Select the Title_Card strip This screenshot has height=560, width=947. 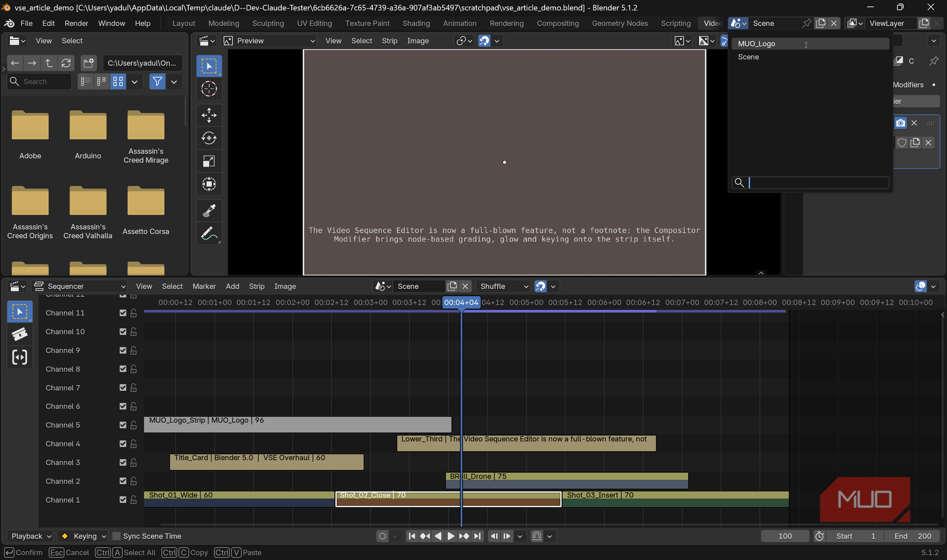[267, 462]
